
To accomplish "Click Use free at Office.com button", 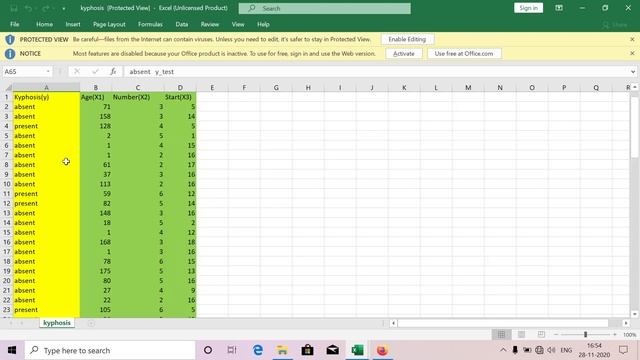I will [464, 53].
